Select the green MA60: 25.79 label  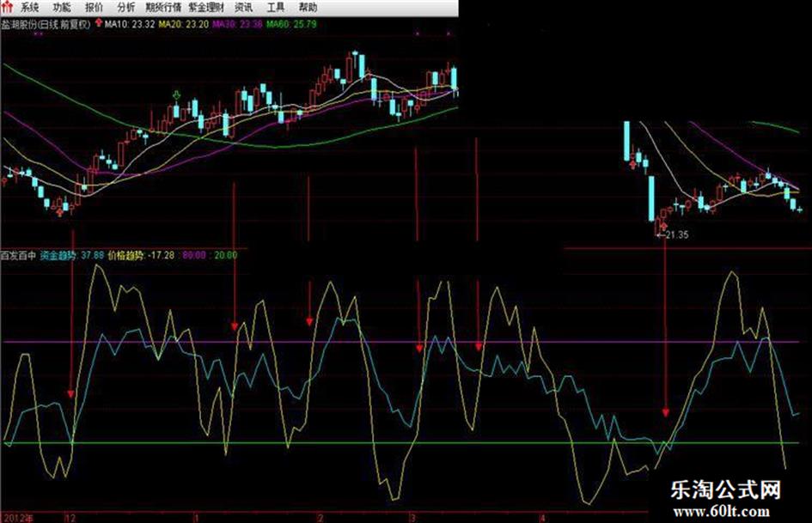pos(291,24)
